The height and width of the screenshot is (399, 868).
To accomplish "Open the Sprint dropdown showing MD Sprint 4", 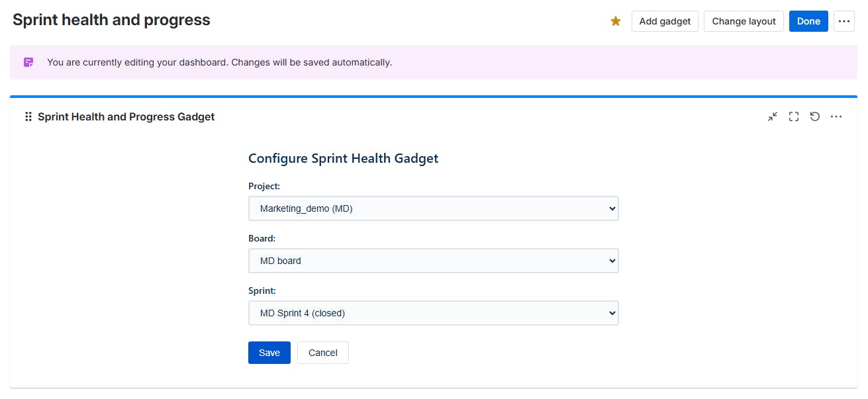I will click(x=433, y=313).
